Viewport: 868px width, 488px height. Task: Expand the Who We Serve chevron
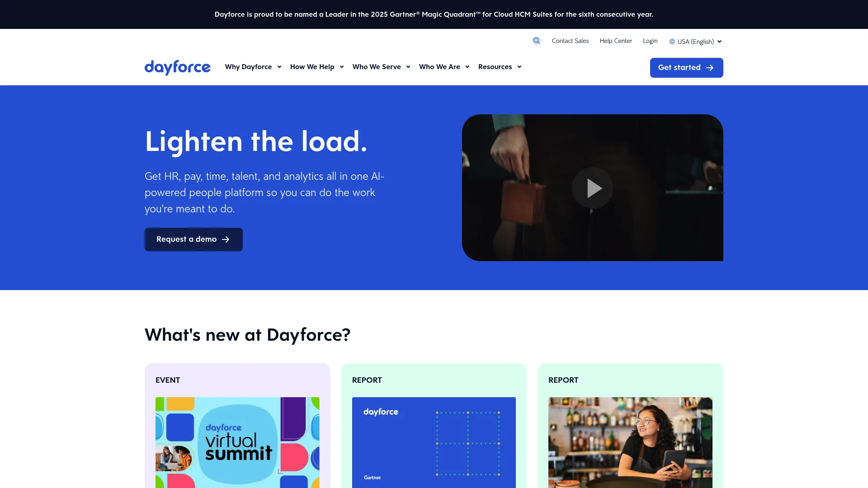408,67
